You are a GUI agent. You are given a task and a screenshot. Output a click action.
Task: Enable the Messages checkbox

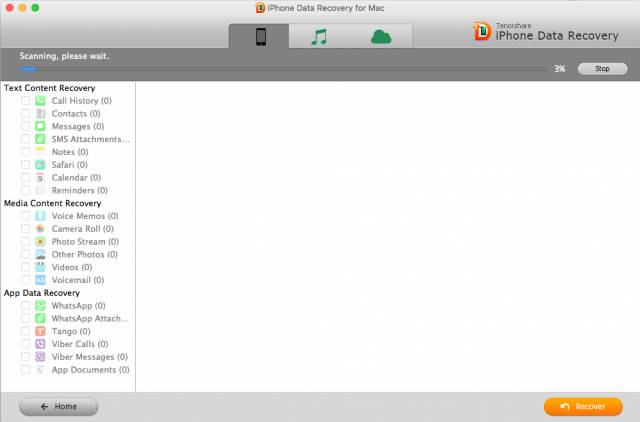click(x=25, y=126)
